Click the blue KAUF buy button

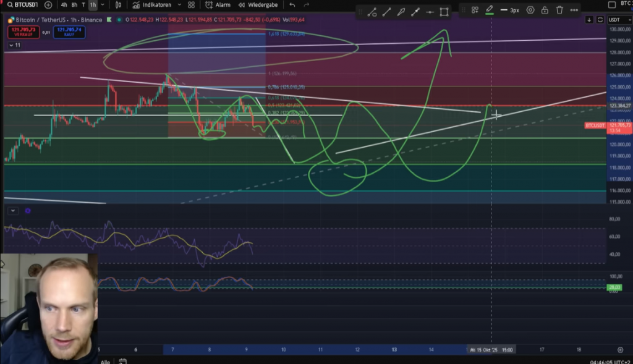(69, 32)
